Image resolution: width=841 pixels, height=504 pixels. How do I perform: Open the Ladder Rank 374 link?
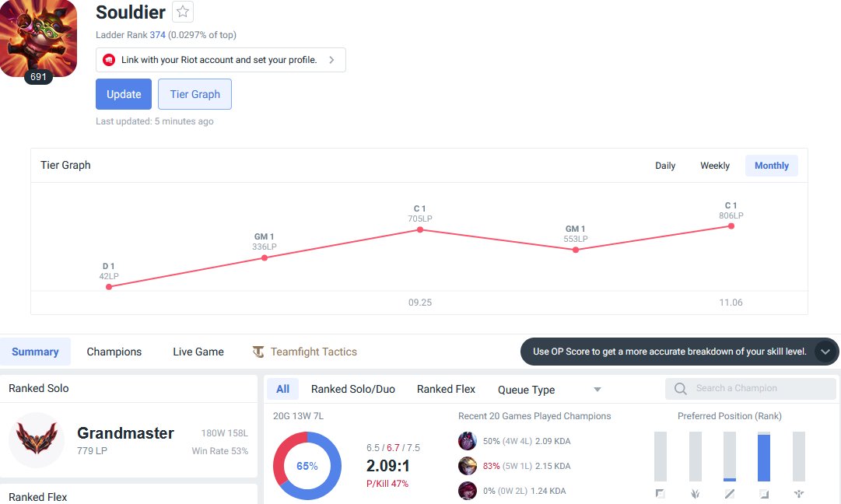coord(157,35)
